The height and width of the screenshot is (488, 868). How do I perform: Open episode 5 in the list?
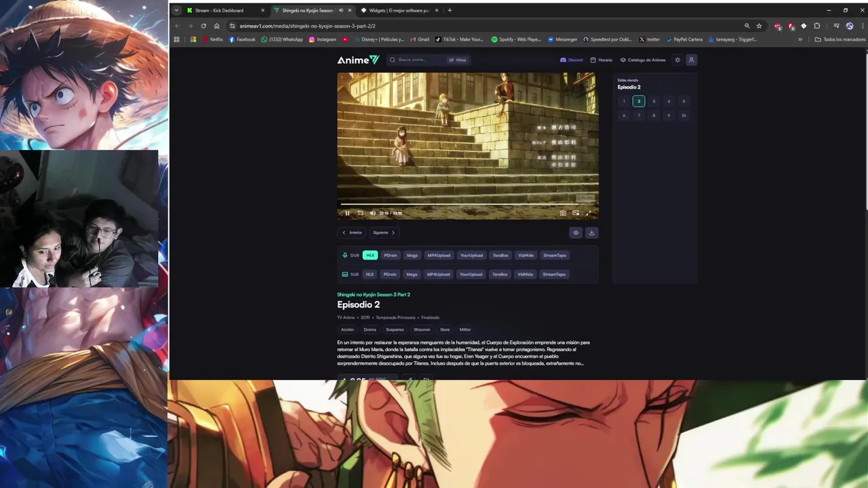pyautogui.click(x=684, y=101)
